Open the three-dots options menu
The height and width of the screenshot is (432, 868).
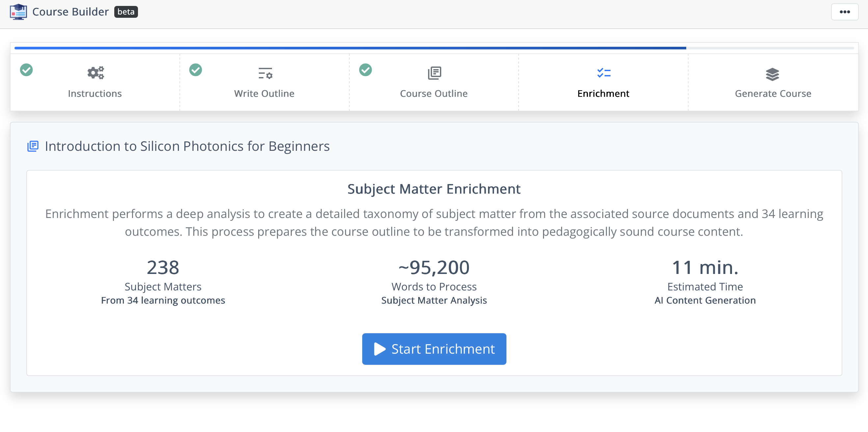tap(844, 12)
